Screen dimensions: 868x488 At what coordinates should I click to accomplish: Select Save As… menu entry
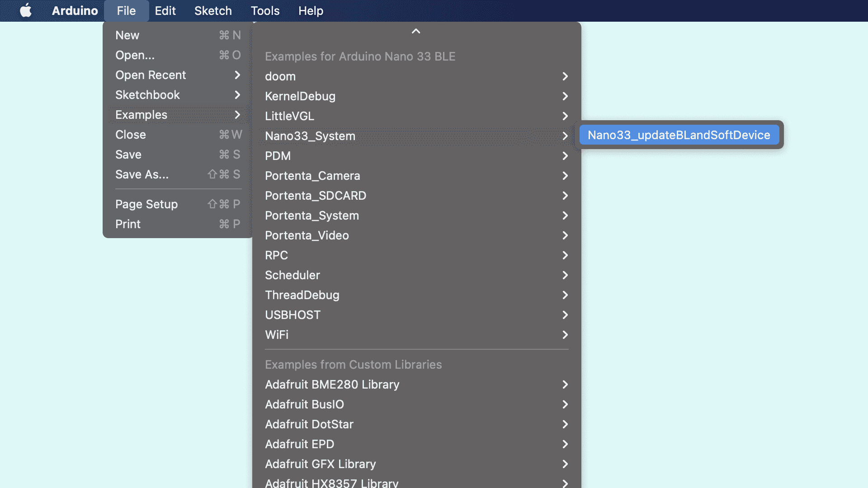tap(177, 174)
